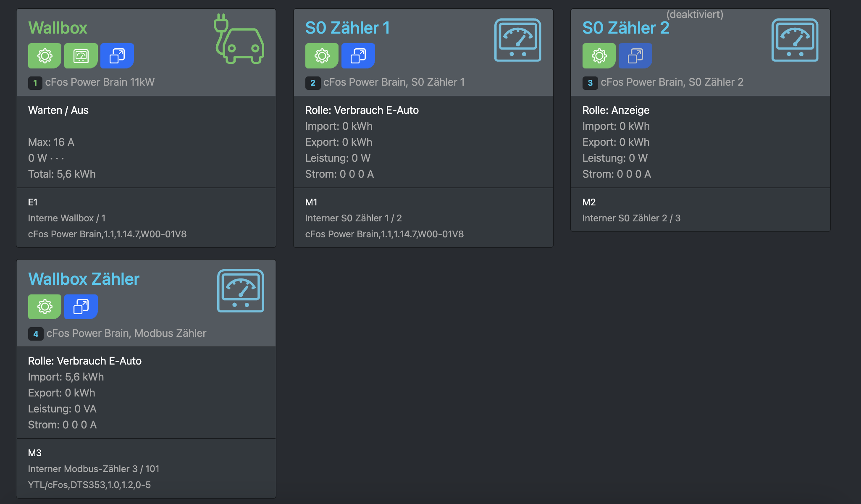The width and height of the screenshot is (861, 504).
Task: Click 'cFos Power Brain, S0 Zähler 2' label
Action: [672, 82]
